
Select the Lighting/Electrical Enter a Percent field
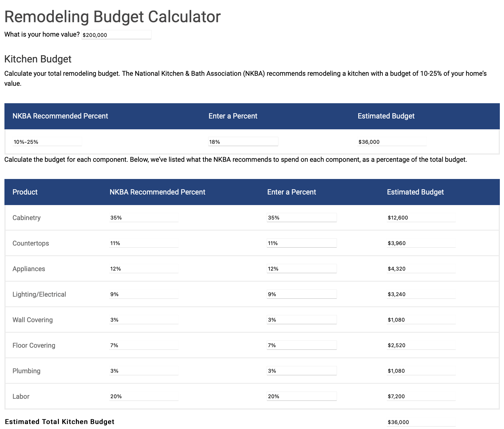(302, 294)
